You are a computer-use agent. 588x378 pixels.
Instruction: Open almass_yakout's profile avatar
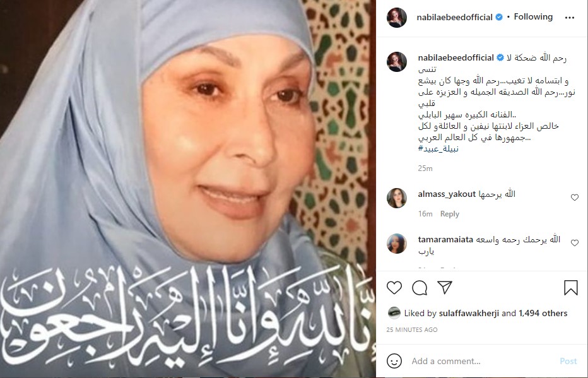click(x=397, y=198)
